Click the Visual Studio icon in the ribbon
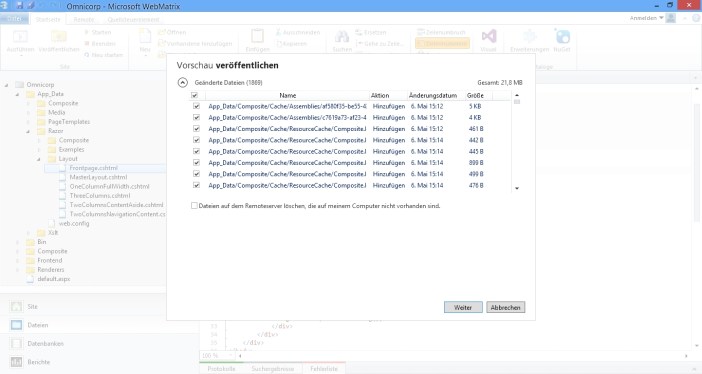The image size is (702, 374). point(488,36)
